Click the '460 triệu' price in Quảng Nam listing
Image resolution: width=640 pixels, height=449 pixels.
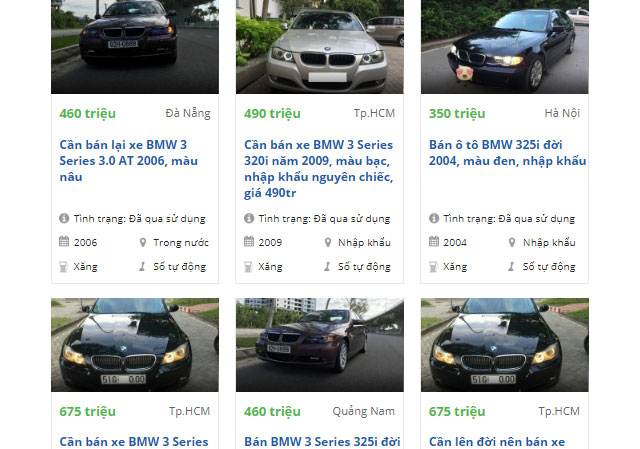coord(272,411)
